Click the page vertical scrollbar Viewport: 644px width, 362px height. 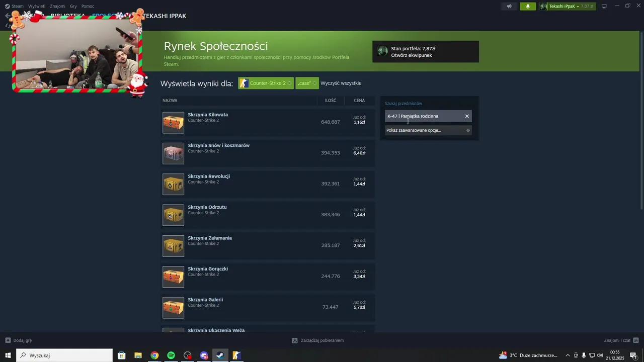(641, 121)
